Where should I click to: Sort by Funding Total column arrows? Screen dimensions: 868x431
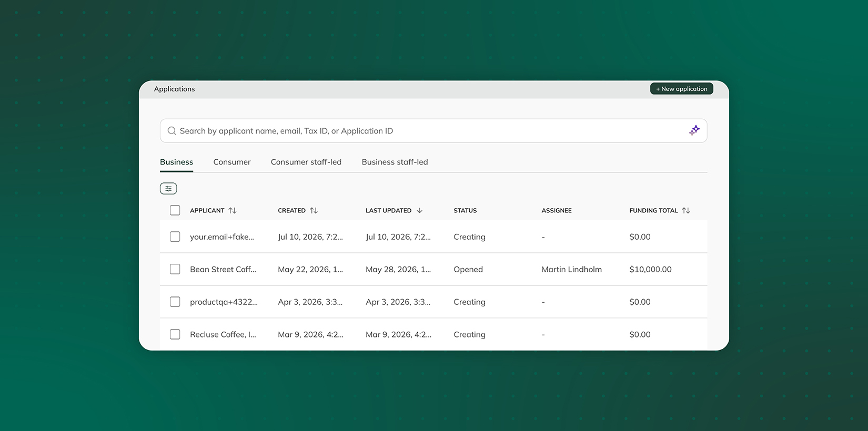686,210
